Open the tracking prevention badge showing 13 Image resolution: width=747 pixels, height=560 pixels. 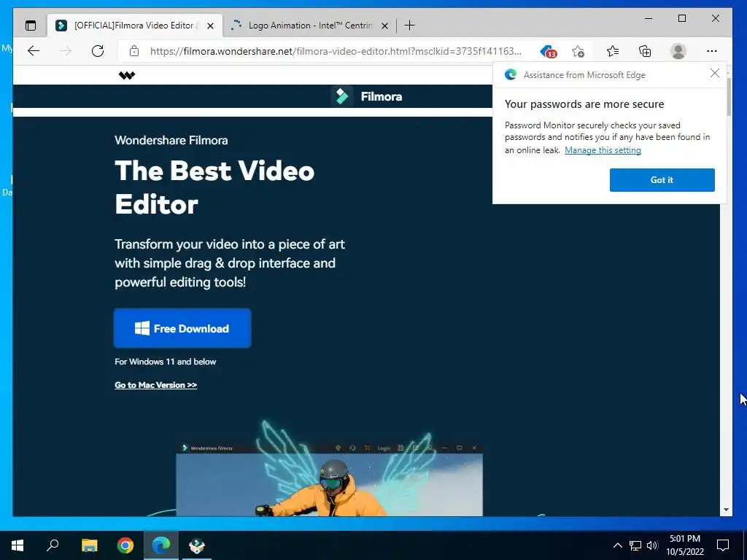click(x=549, y=52)
